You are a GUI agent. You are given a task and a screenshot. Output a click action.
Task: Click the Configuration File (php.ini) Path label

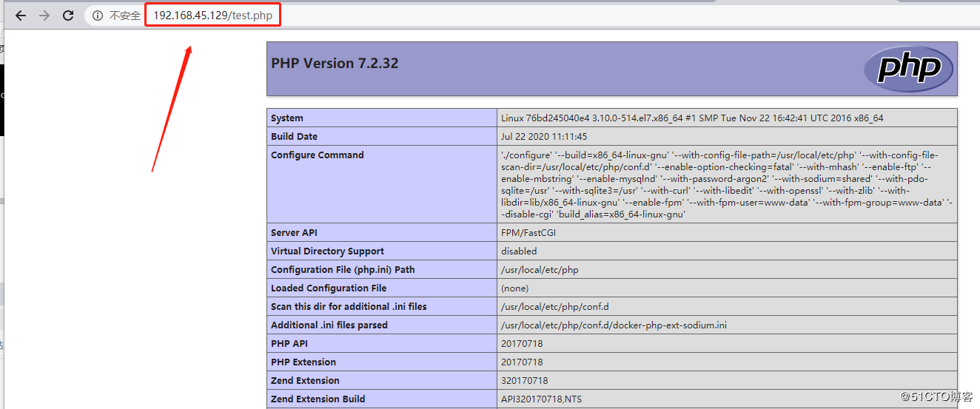pos(343,270)
